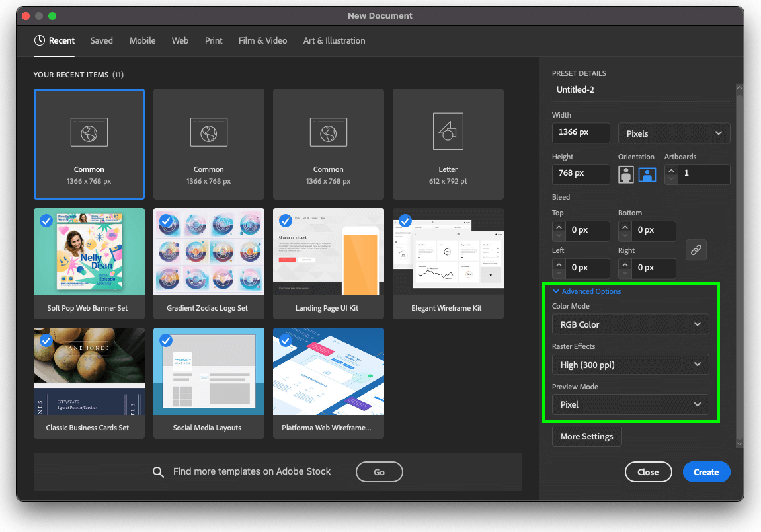The image size is (761, 532).
Task: Toggle the checkmark on Gradient Zodiac Logo Set
Action: pyautogui.click(x=166, y=221)
